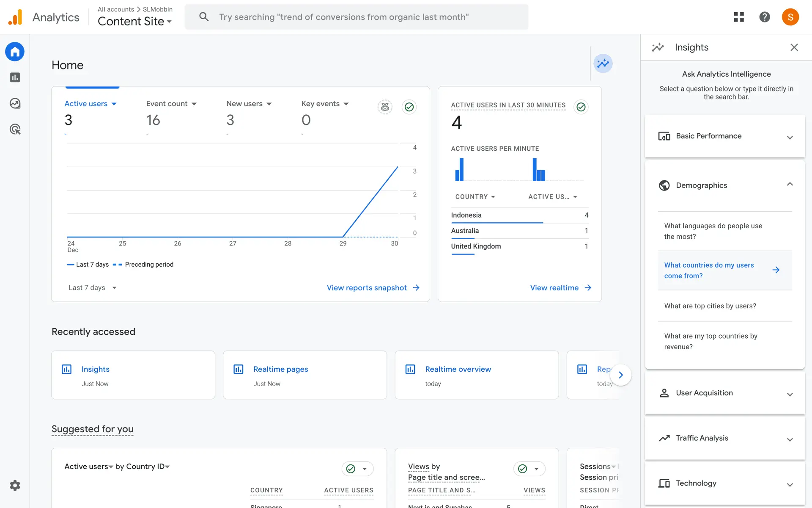812x508 pixels.
Task: Click the data quality checkmark on Active users chart
Action: tap(409, 107)
